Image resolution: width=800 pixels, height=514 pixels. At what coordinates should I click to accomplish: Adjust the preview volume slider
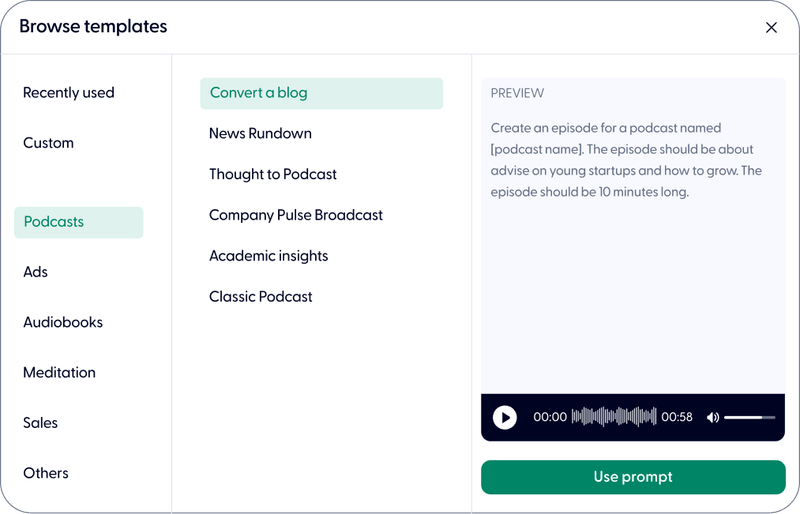point(749,417)
